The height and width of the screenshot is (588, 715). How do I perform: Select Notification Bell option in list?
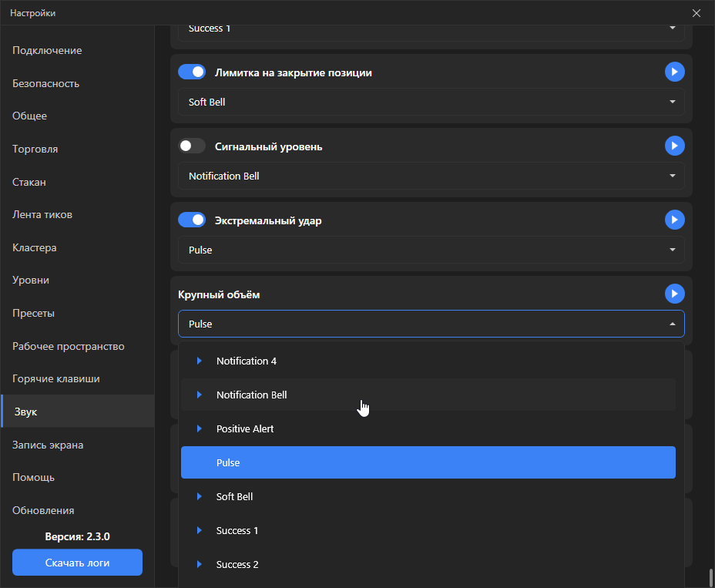(x=428, y=395)
